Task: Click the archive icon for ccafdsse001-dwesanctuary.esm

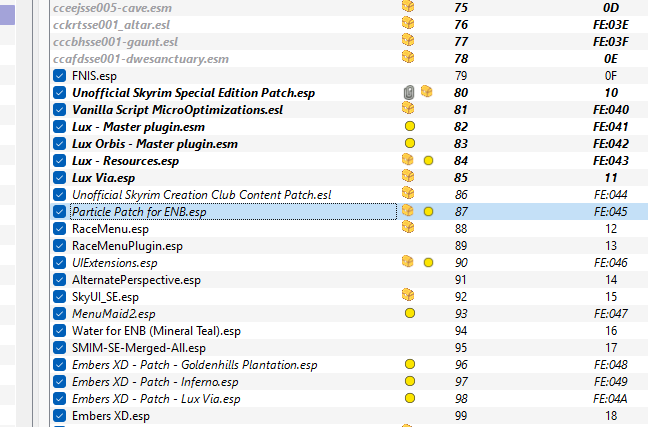Action: pyautogui.click(x=408, y=57)
